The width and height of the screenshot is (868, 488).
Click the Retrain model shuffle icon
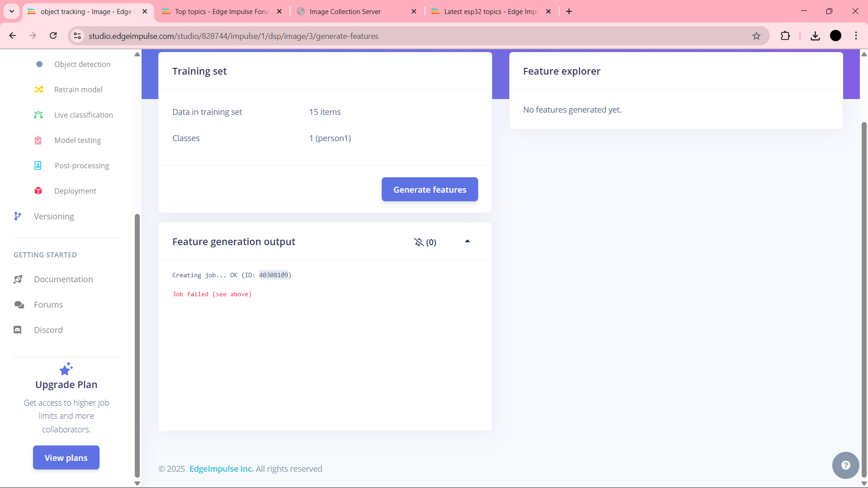(x=39, y=90)
